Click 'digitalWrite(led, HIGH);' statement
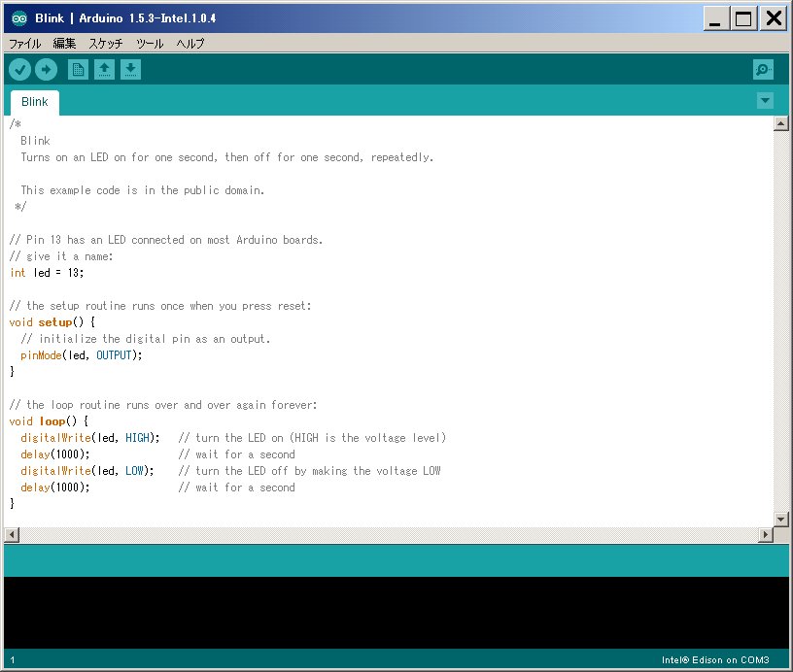Image resolution: width=793 pixels, height=672 pixels. tap(90, 438)
